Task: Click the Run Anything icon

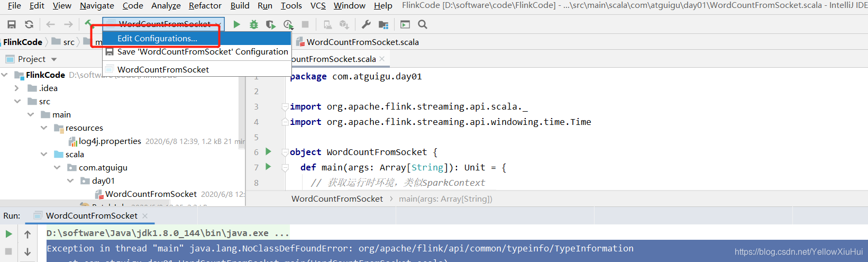Action: pos(405,24)
